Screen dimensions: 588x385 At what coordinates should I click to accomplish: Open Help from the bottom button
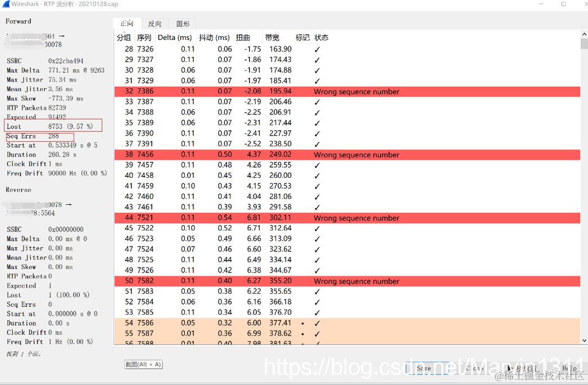(x=569, y=368)
